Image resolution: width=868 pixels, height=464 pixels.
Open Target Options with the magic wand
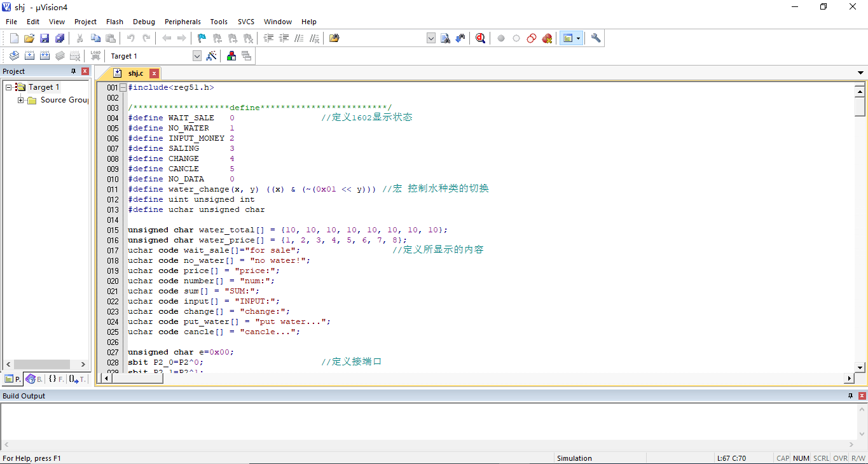(x=212, y=56)
